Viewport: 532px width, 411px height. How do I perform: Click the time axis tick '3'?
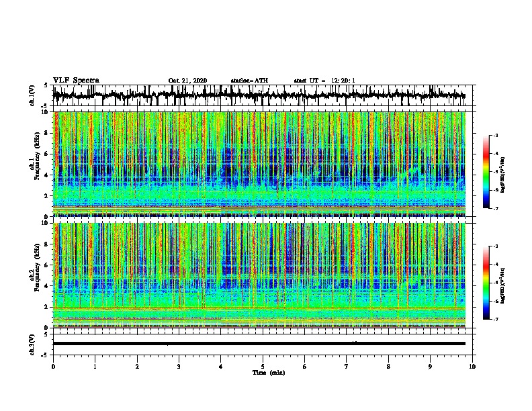[x=179, y=367]
